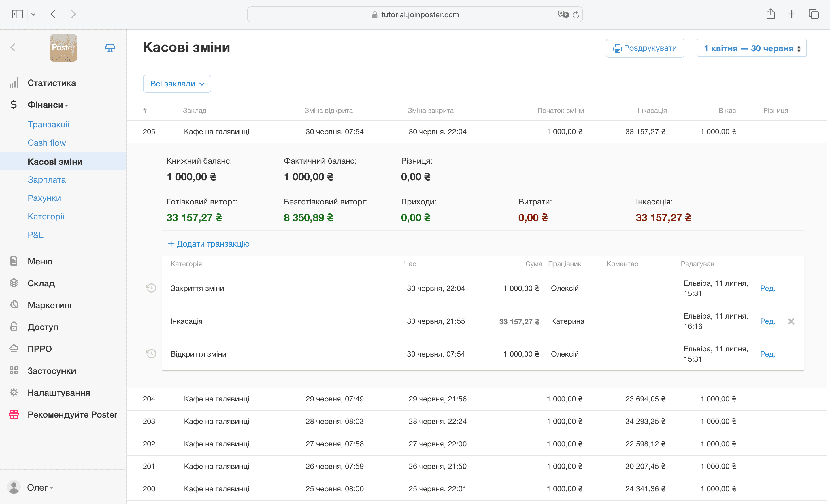Click the Роздрукувати print button
Image resolution: width=830 pixels, height=504 pixels.
click(x=645, y=48)
